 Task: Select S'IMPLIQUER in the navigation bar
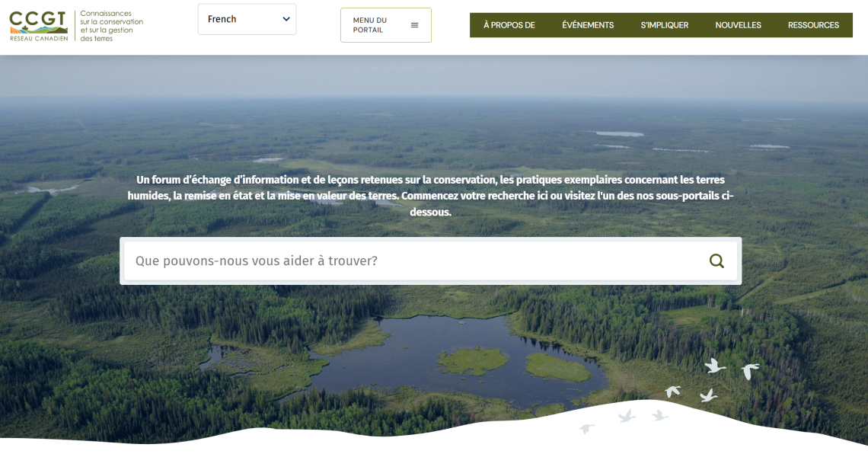click(665, 24)
